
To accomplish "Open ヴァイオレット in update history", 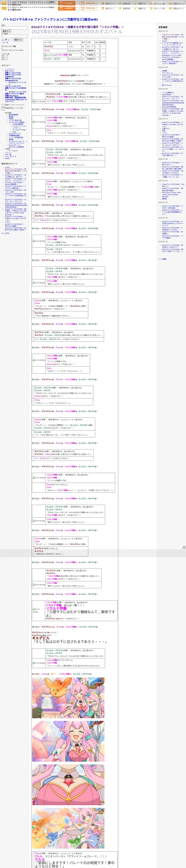I will [x=167, y=73].
